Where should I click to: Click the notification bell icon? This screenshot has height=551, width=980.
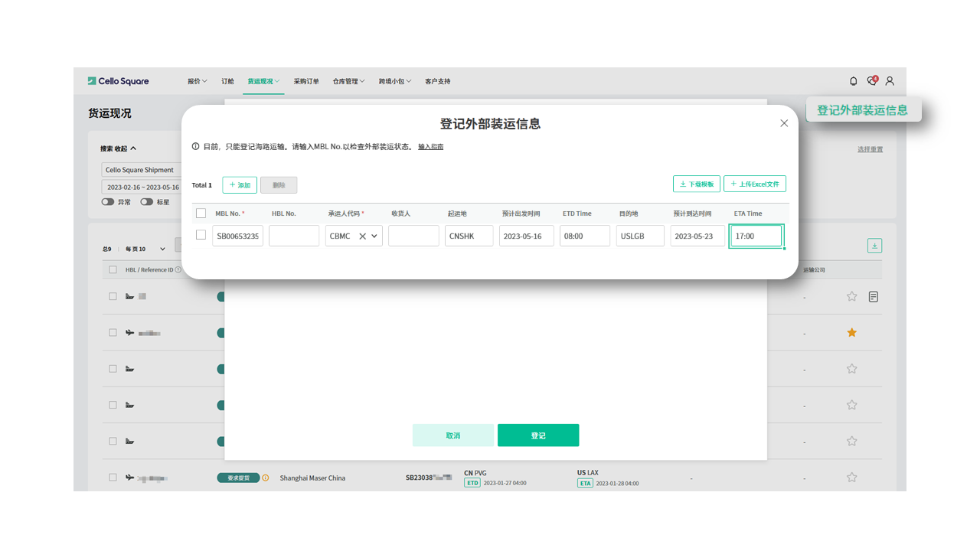click(x=854, y=81)
